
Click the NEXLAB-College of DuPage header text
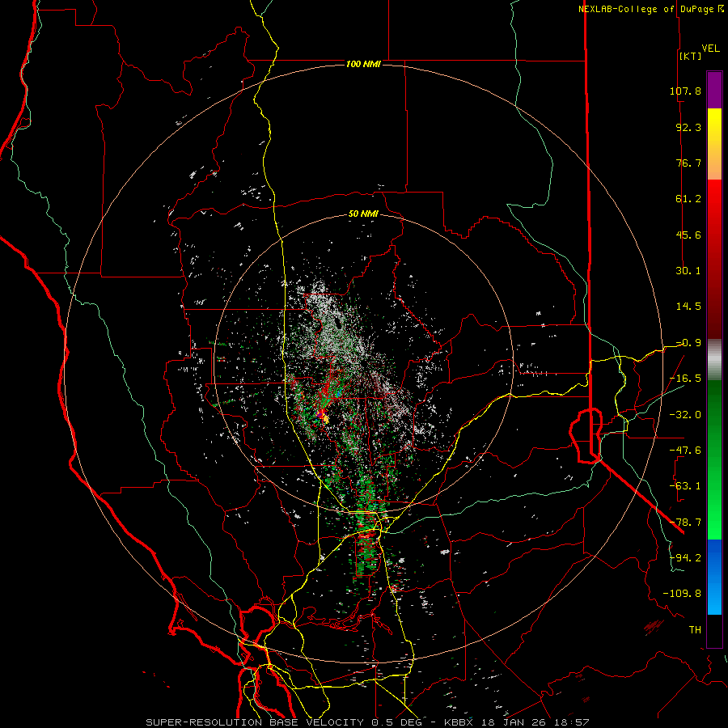[645, 9]
